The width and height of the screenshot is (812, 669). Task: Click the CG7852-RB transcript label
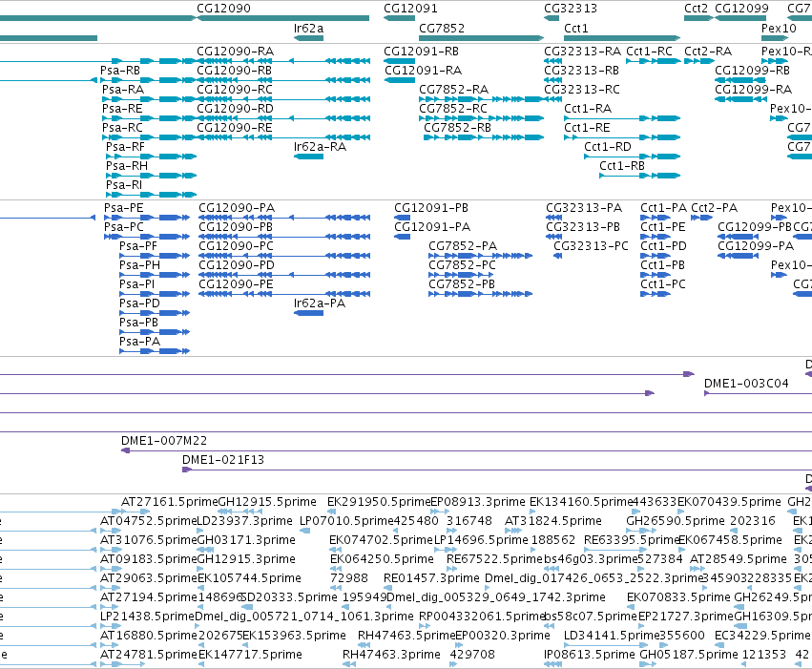(x=457, y=128)
